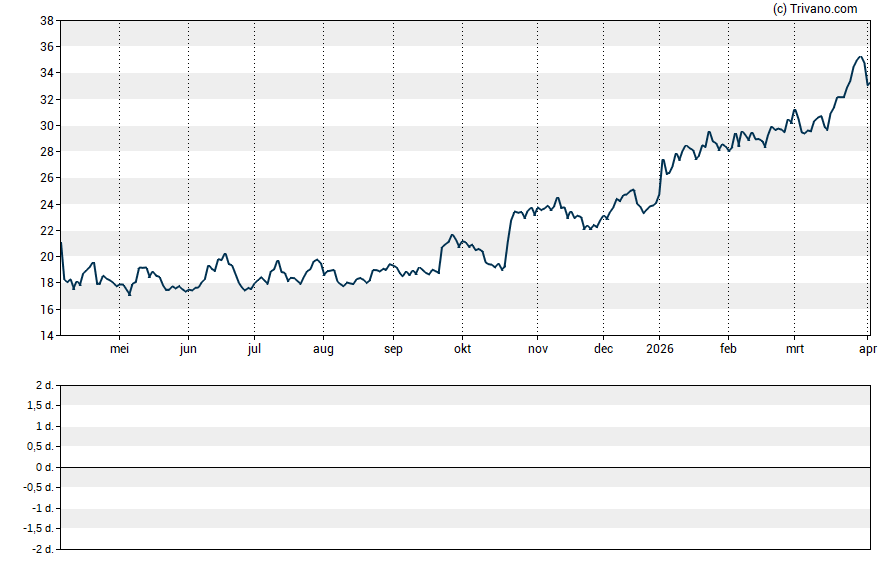This screenshot has width=888, height=565.
Task: Click the 'apr' label at axis end
Action: click(867, 349)
